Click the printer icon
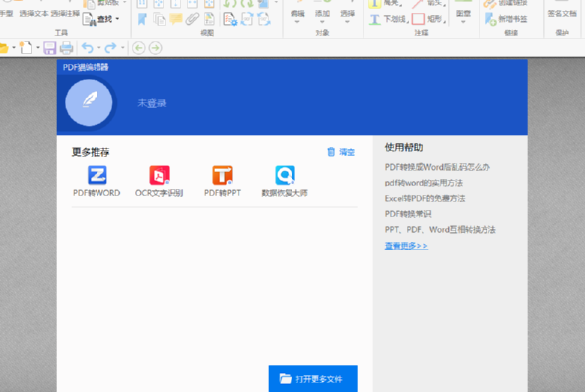 (66, 48)
